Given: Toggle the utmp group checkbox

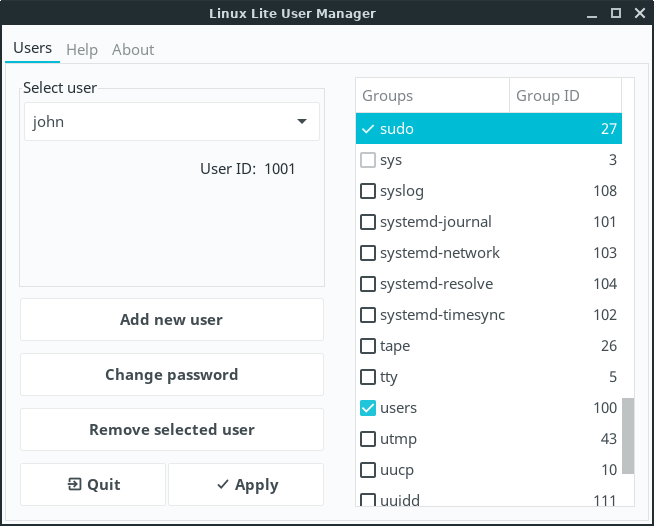Looking at the screenshot, I should coord(368,439).
